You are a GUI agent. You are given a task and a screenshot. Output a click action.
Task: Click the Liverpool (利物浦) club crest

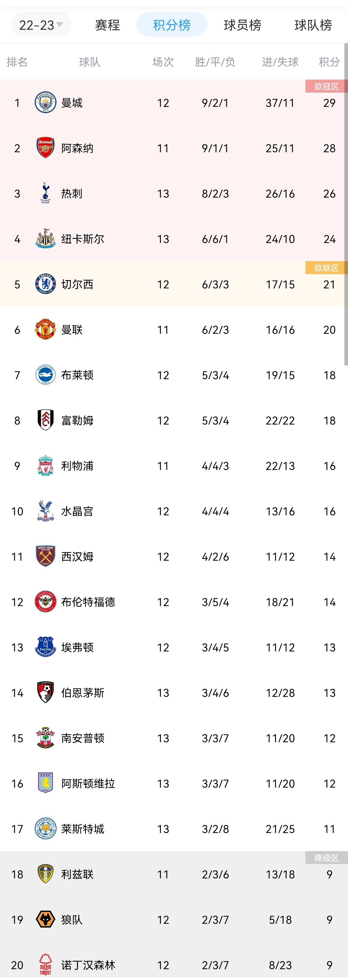tap(45, 466)
